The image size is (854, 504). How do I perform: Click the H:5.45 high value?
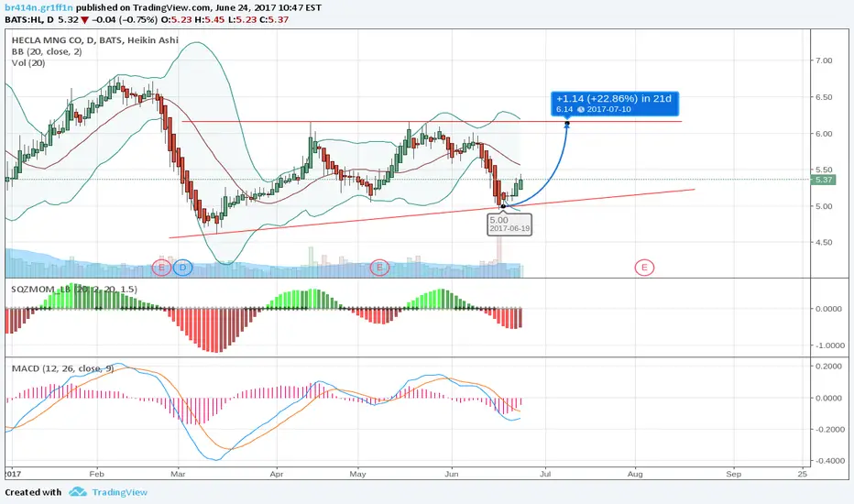pyautogui.click(x=210, y=19)
